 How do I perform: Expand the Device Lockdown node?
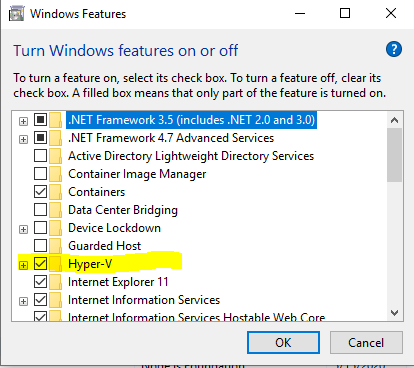[23, 229]
